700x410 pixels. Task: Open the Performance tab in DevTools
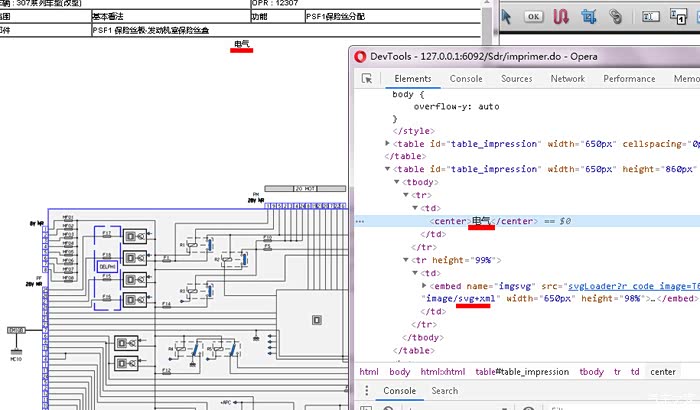point(629,78)
